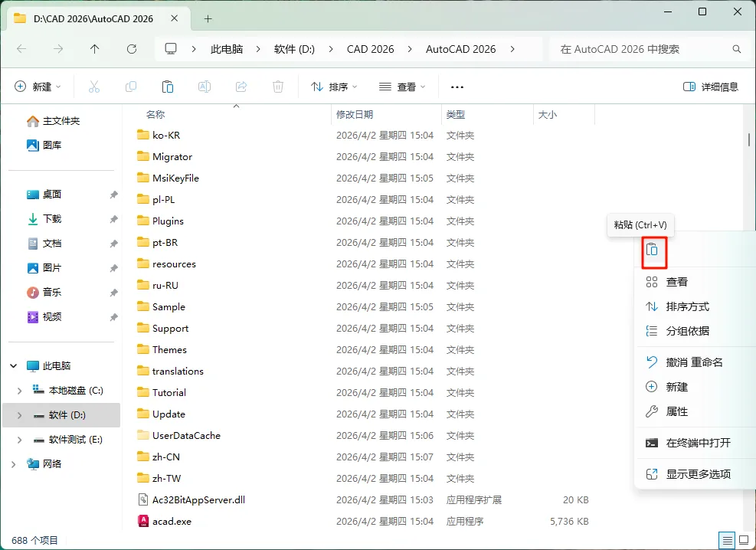Switch to details list view icon
The width and height of the screenshot is (756, 550).
point(727,540)
